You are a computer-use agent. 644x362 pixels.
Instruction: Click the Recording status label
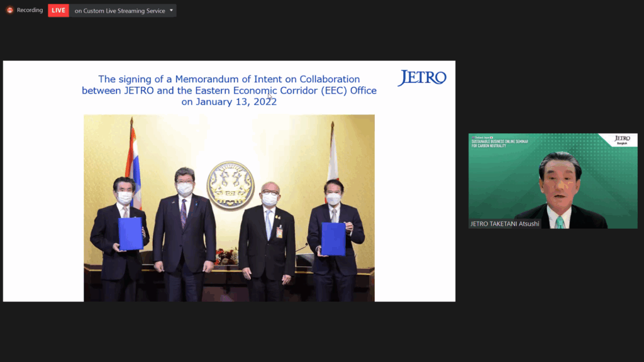pos(30,10)
